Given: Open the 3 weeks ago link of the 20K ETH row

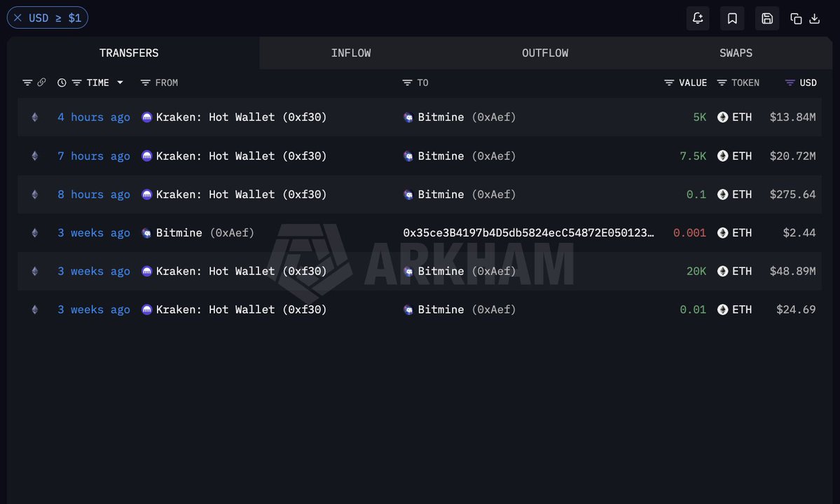Looking at the screenshot, I should pos(94,272).
